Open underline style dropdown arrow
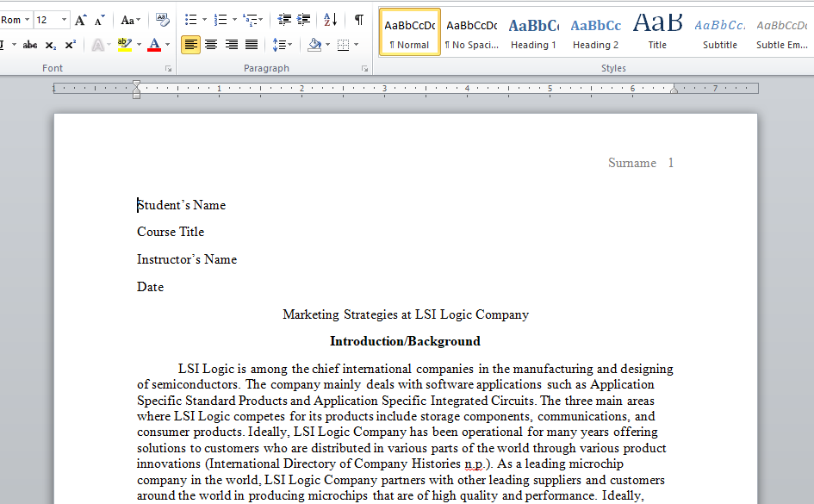This screenshot has width=814, height=504. coord(14,45)
